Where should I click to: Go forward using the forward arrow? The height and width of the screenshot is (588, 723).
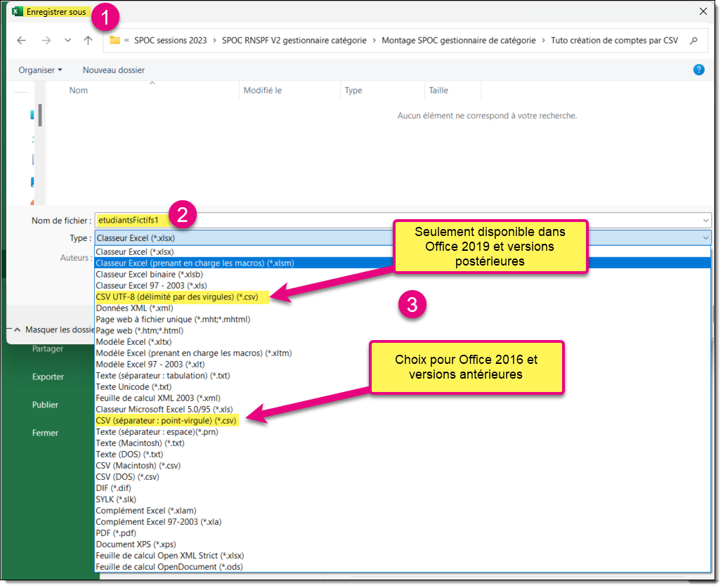pyautogui.click(x=46, y=41)
